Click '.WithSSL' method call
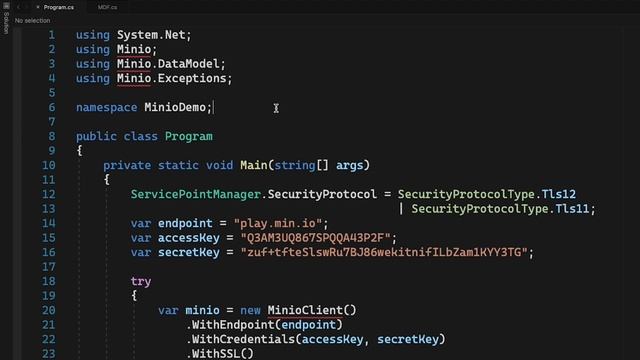The height and width of the screenshot is (360, 640). coord(213,353)
